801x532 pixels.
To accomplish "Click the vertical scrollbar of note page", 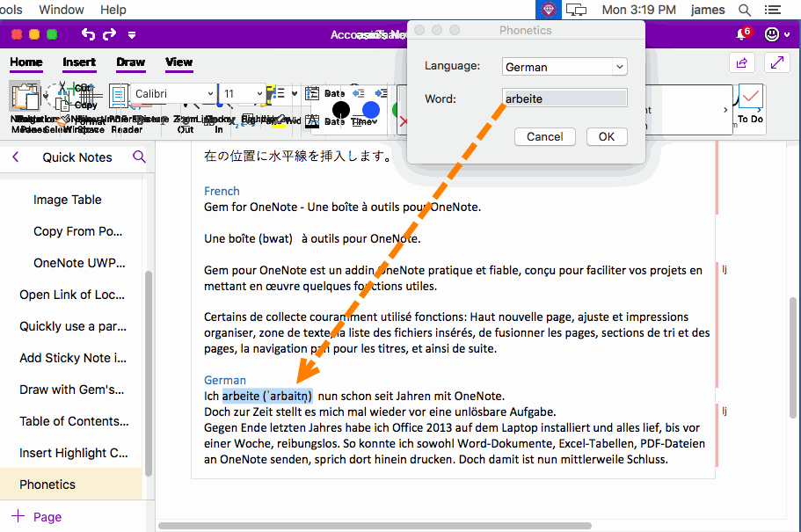I will tap(793, 358).
